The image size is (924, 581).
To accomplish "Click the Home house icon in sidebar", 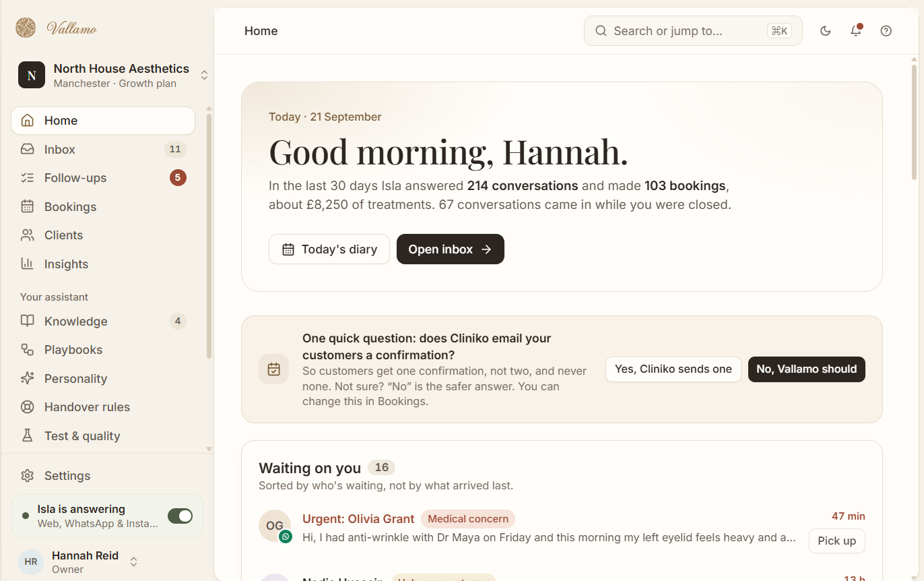I will pyautogui.click(x=28, y=121).
